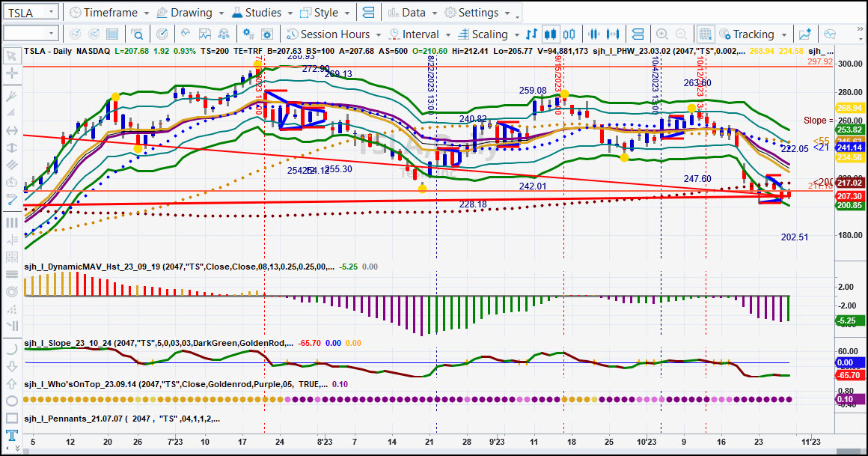Click the Tracking button
868x456 pixels.
(x=747, y=34)
